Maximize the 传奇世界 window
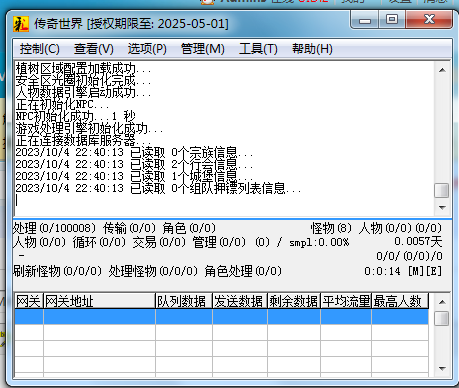459x388 pixels. pyautogui.click(x=392, y=20)
